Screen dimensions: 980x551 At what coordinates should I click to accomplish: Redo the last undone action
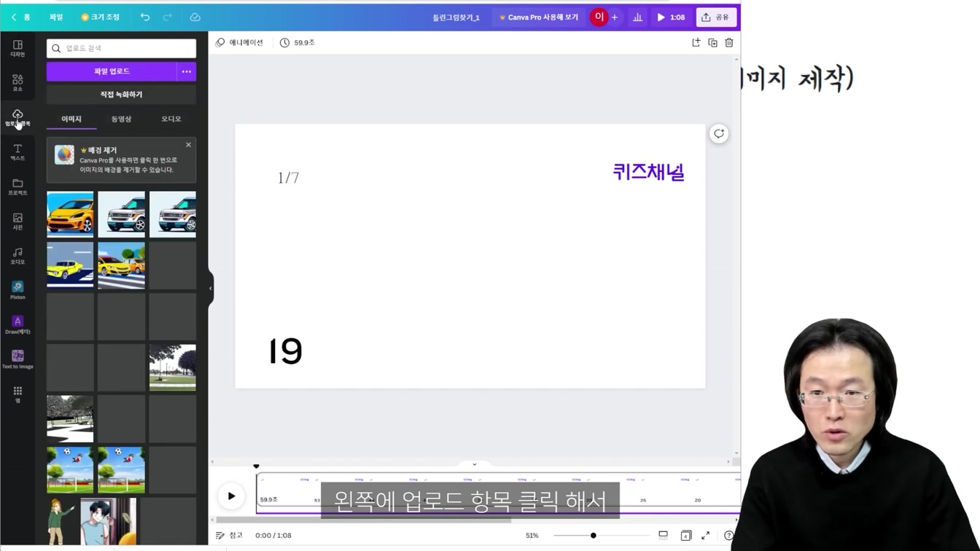(x=169, y=17)
